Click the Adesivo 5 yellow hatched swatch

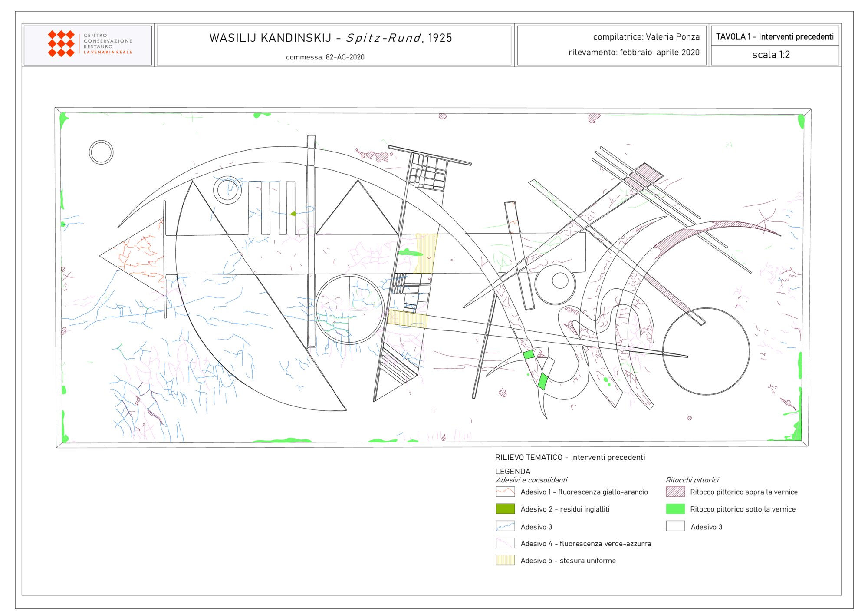pyautogui.click(x=505, y=560)
